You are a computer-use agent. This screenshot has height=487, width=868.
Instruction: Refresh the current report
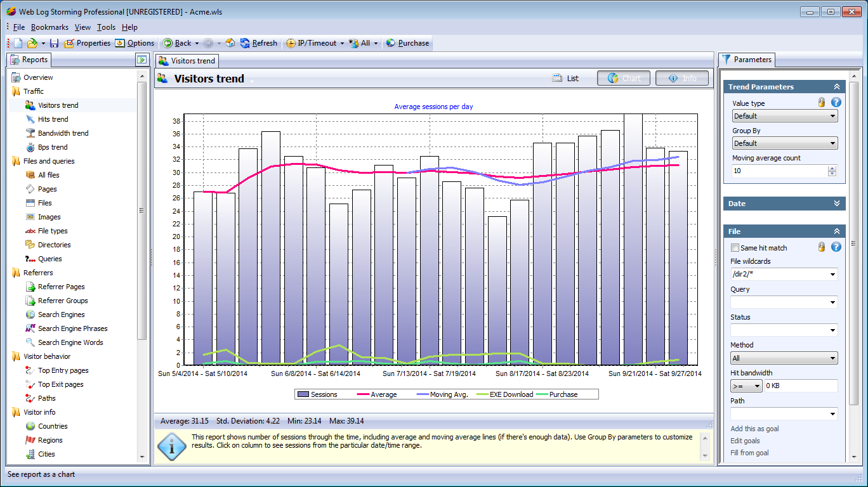(x=258, y=43)
